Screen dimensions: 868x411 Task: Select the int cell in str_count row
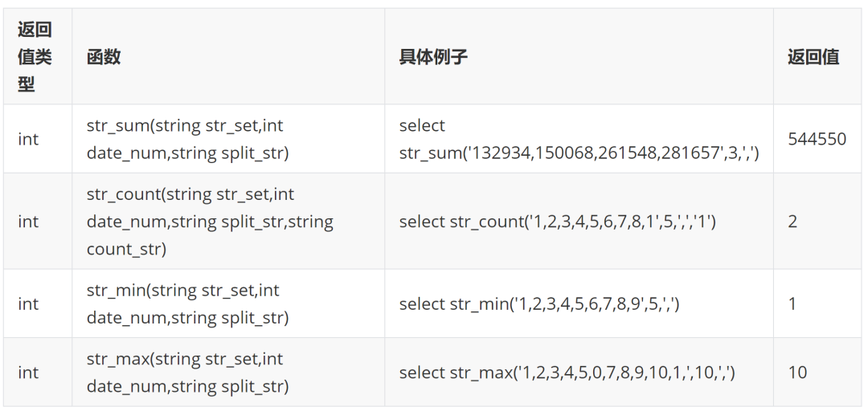(28, 222)
